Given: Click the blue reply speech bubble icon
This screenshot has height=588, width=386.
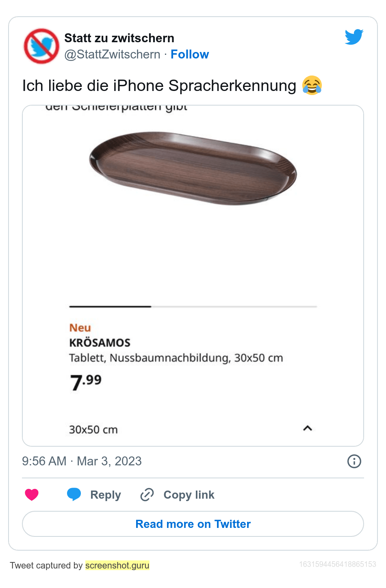Looking at the screenshot, I should click(x=74, y=494).
